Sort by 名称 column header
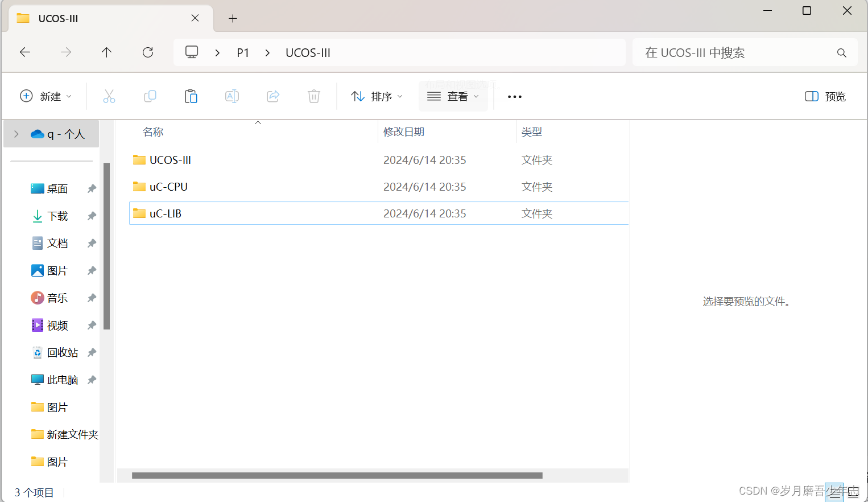 (x=153, y=132)
